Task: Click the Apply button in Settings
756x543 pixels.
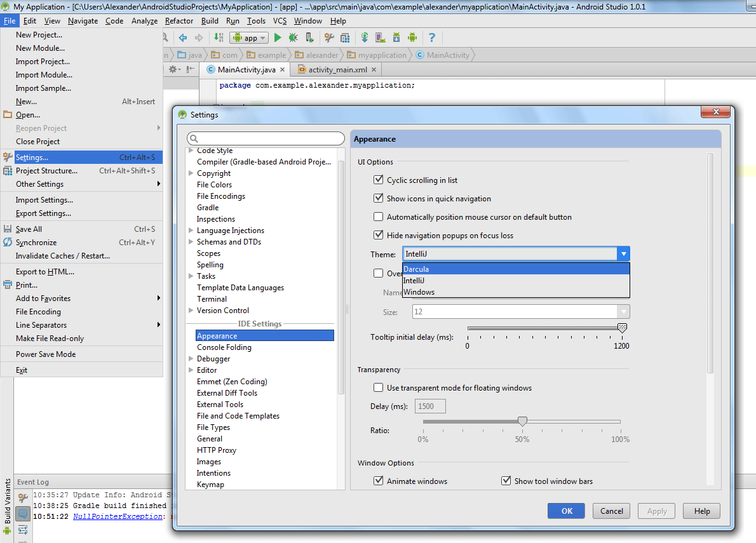Action: point(657,511)
